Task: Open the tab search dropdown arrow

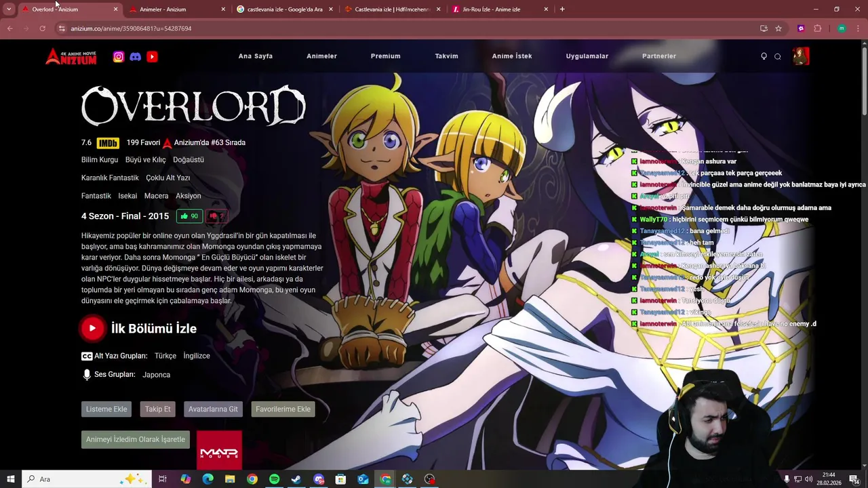Action: point(9,9)
